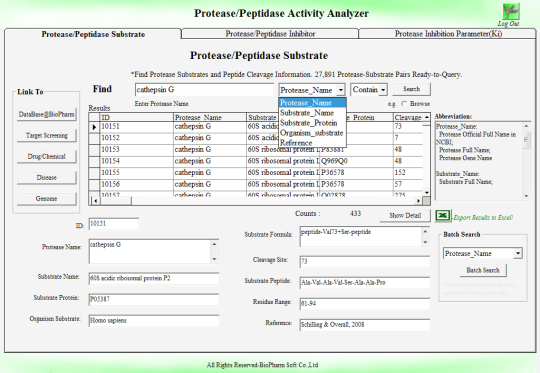540x373 pixels.
Task: Open the Genome link button
Action: point(46,199)
